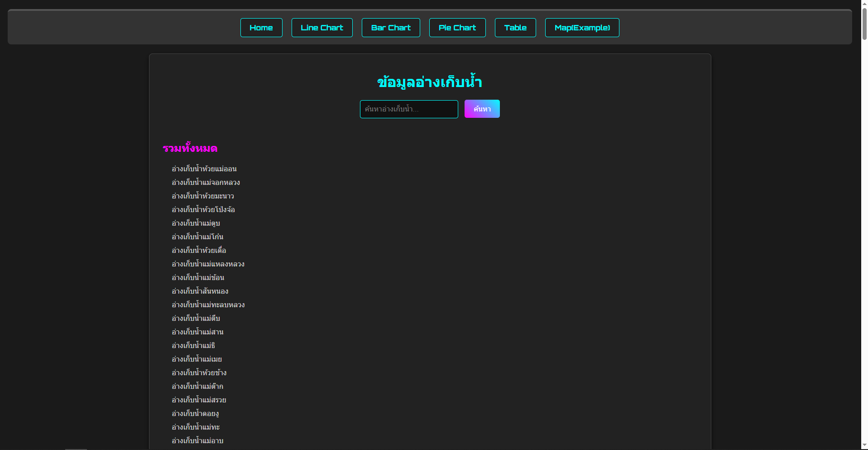Select อ่างเก็บน้ำสันหนอง reservoir
This screenshot has width=868, height=450.
pos(200,291)
